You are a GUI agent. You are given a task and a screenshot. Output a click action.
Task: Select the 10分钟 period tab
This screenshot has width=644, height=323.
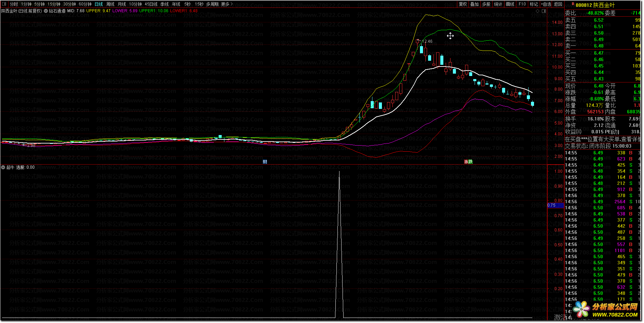point(135,4)
